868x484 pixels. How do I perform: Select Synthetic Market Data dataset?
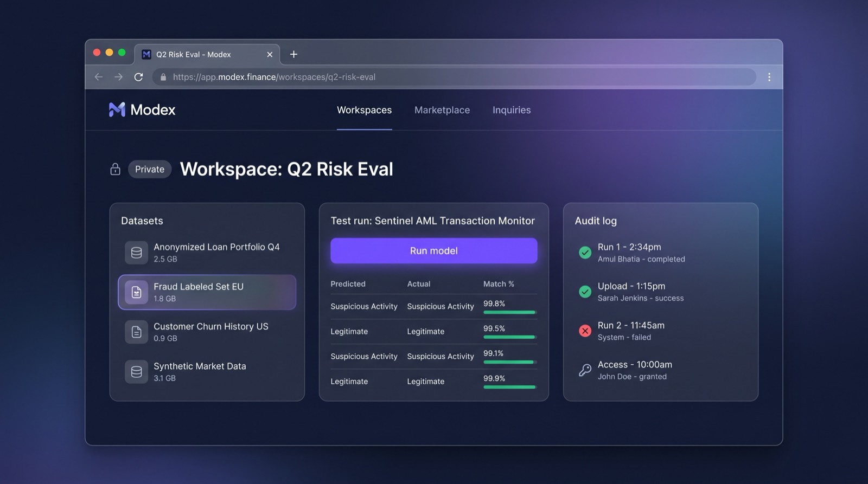click(x=207, y=372)
